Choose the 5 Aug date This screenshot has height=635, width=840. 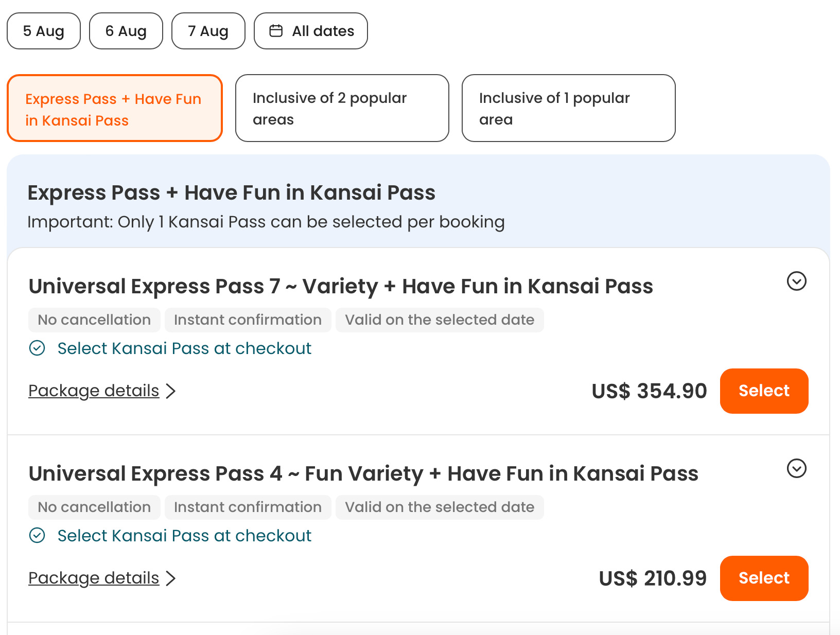point(44,31)
